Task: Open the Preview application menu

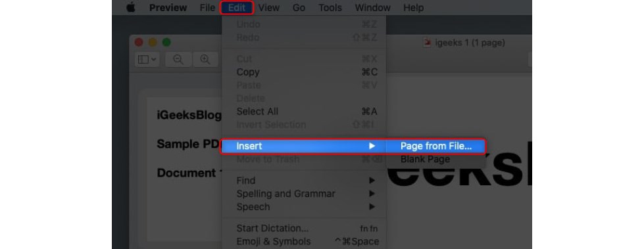Action: pyautogui.click(x=168, y=7)
